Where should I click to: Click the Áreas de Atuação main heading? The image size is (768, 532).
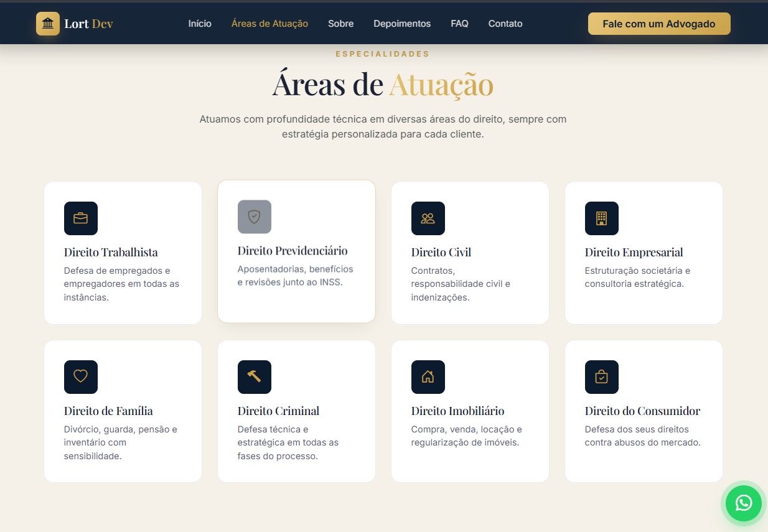point(383,84)
